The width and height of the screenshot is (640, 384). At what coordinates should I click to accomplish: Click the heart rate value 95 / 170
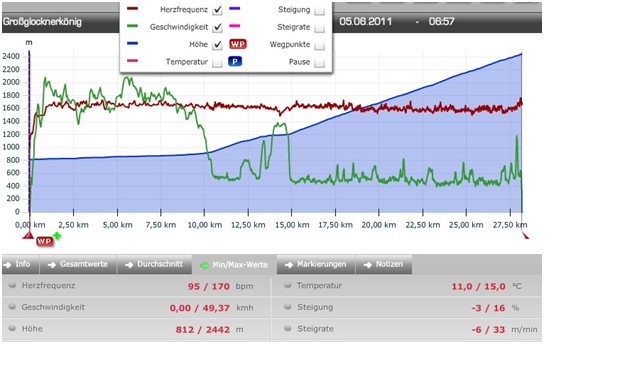click(x=209, y=286)
